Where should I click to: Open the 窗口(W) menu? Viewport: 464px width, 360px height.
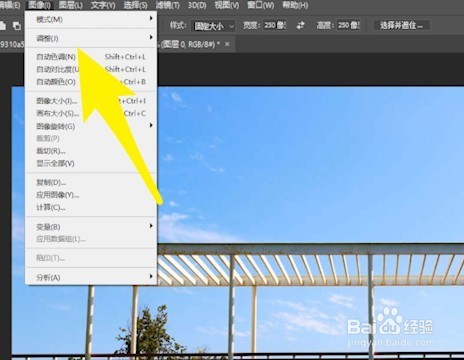261,5
